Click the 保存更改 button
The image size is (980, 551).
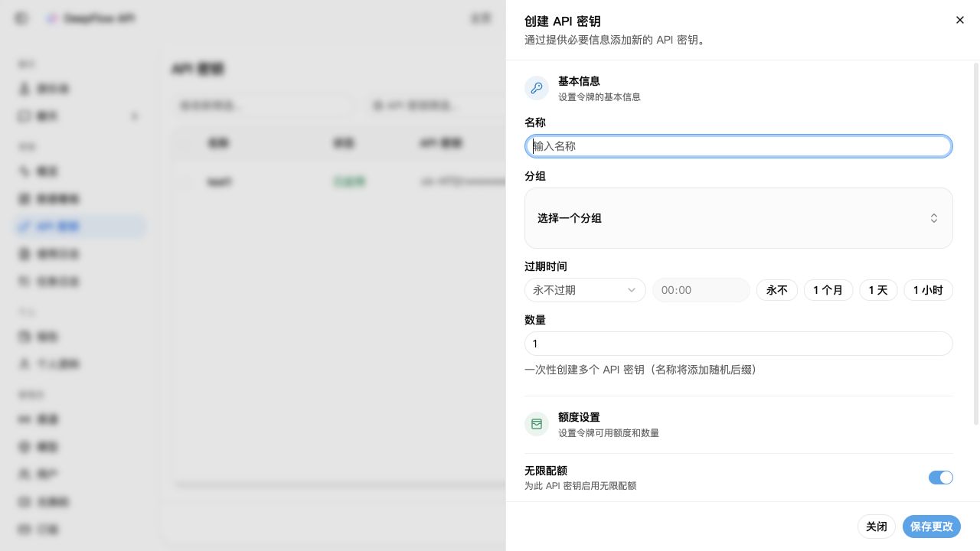[932, 527]
